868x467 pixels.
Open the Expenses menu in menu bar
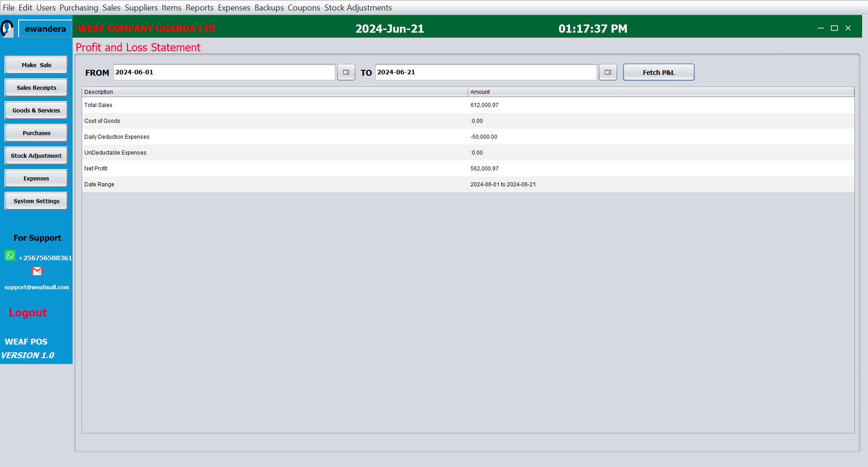234,8
